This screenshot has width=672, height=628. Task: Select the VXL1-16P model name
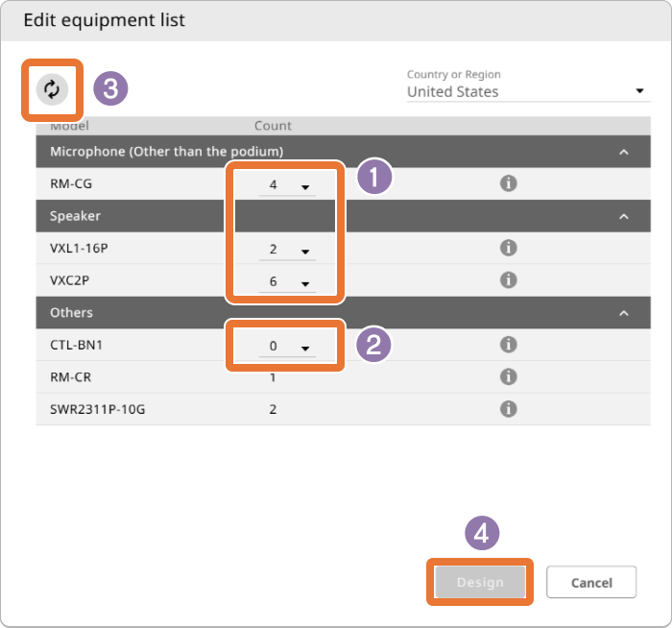click(79, 248)
